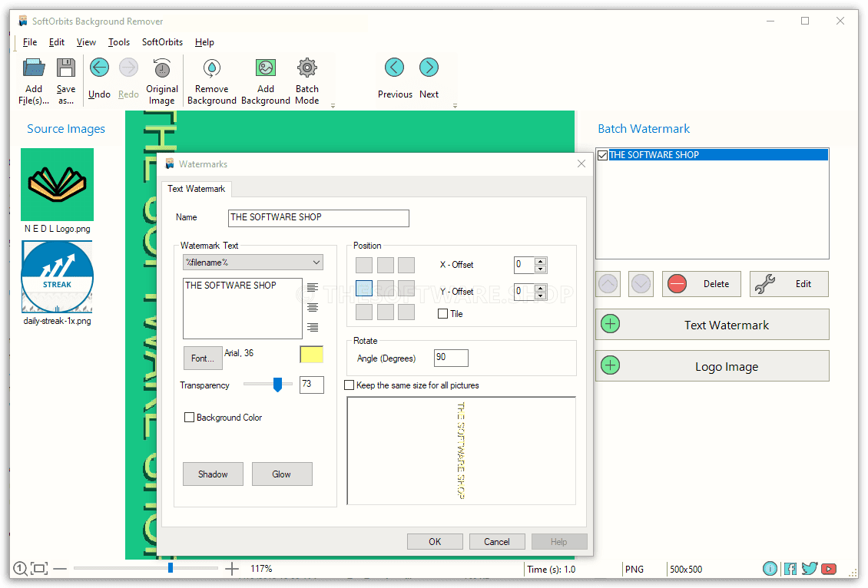The height and width of the screenshot is (588, 868).
Task: Align watermark text left
Action: click(313, 288)
